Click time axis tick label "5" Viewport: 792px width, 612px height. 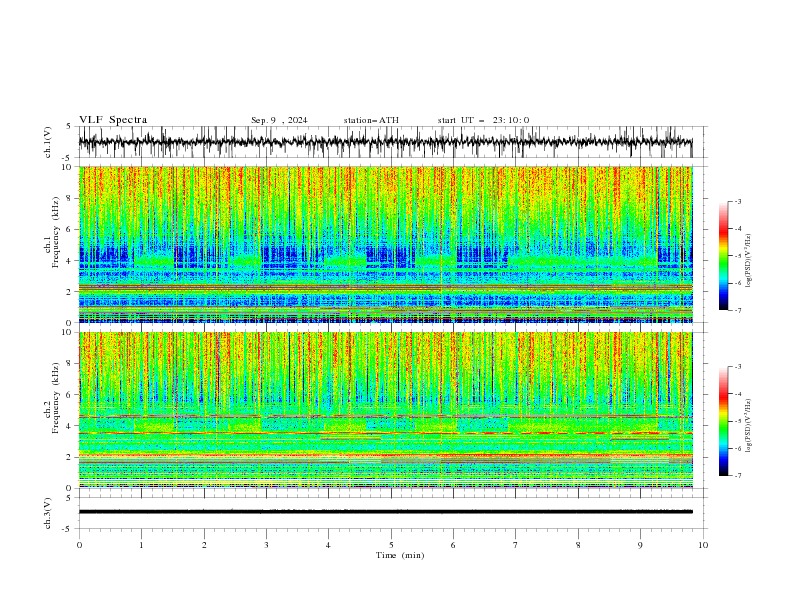391,545
